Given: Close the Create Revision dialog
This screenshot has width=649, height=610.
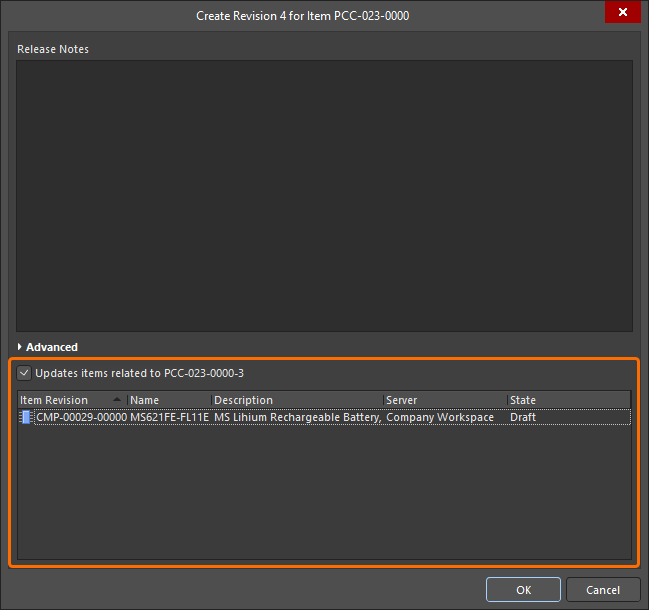Looking at the screenshot, I should 623,12.
